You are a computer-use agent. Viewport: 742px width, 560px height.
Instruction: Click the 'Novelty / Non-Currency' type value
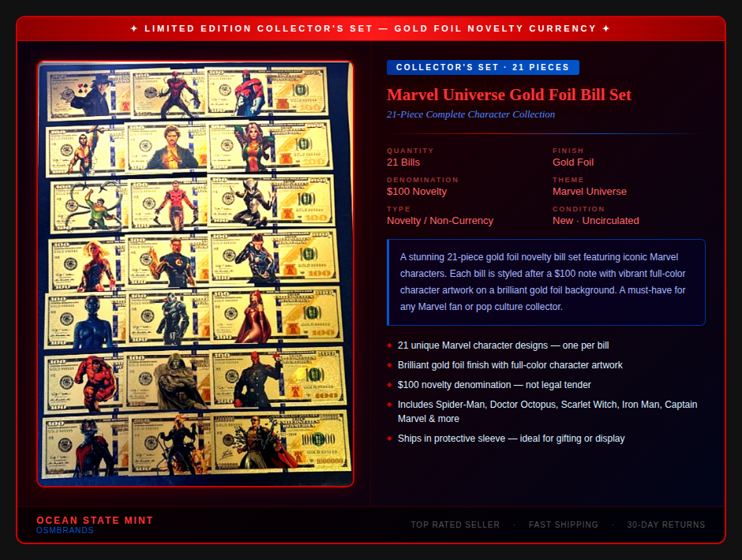point(440,221)
